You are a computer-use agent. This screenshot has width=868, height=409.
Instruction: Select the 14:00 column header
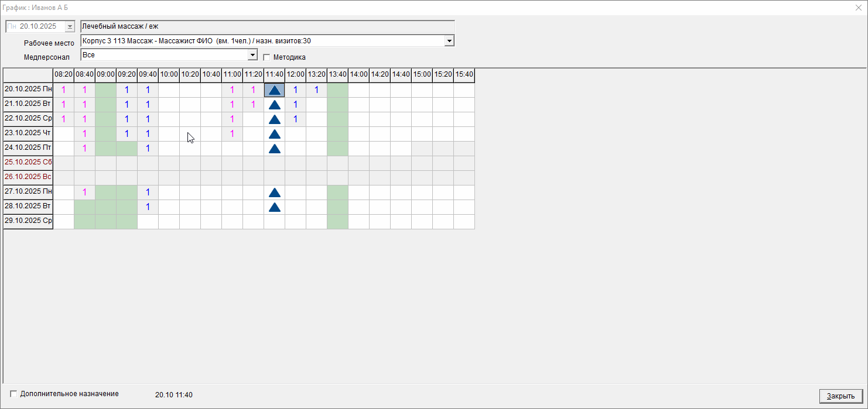(358, 75)
